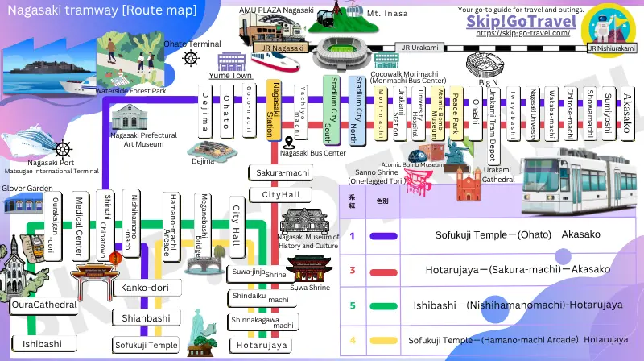Click the JR Nagasaki station label
This screenshot has width=644, height=361.
point(283,48)
